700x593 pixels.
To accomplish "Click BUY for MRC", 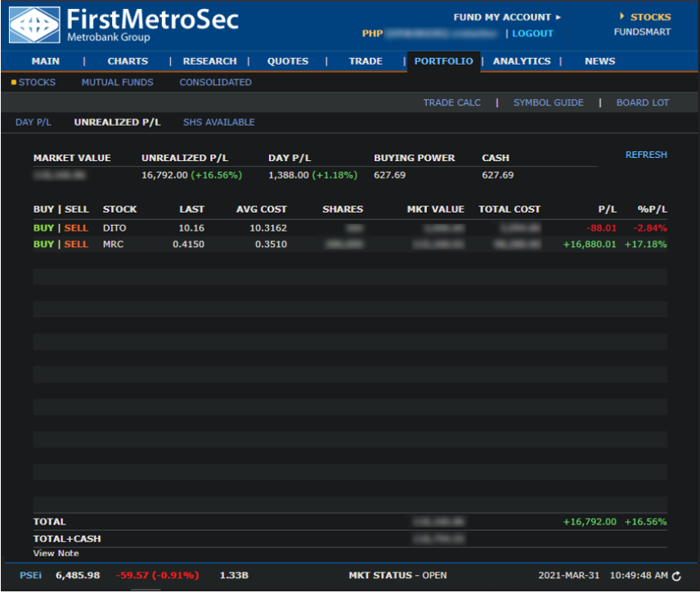I will [44, 245].
